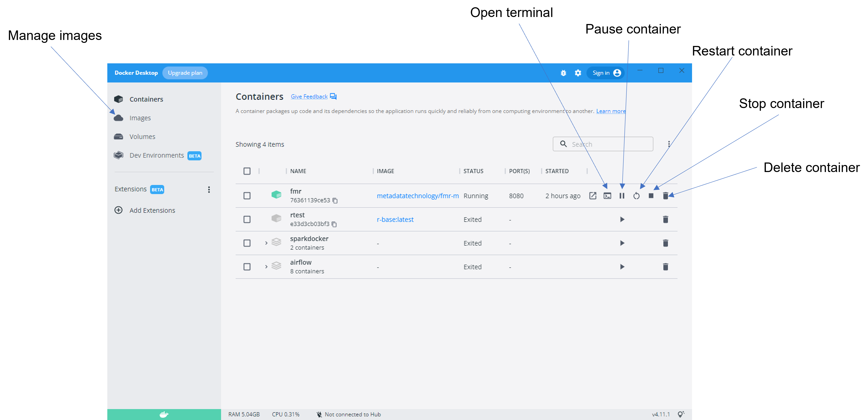The image size is (868, 420).
Task: Pause the fmr container
Action: pos(622,196)
